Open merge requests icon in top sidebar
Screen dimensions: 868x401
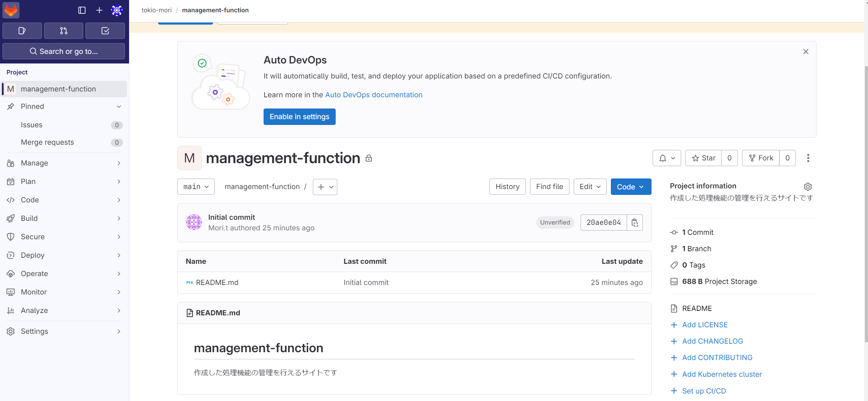coord(64,30)
